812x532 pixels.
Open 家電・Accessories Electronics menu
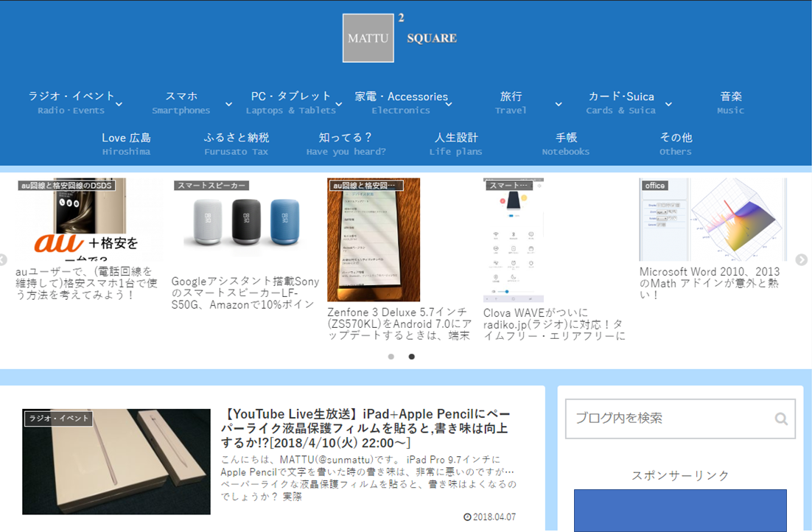pos(401,102)
